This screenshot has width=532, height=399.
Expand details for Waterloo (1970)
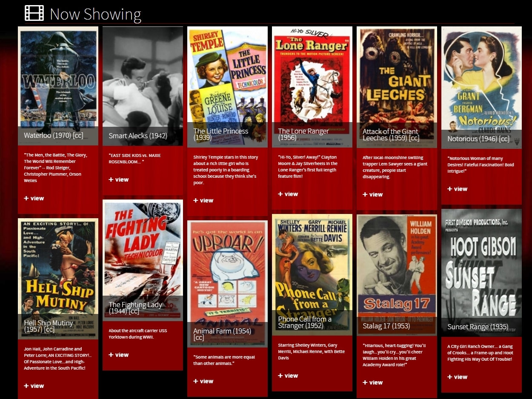(34, 198)
